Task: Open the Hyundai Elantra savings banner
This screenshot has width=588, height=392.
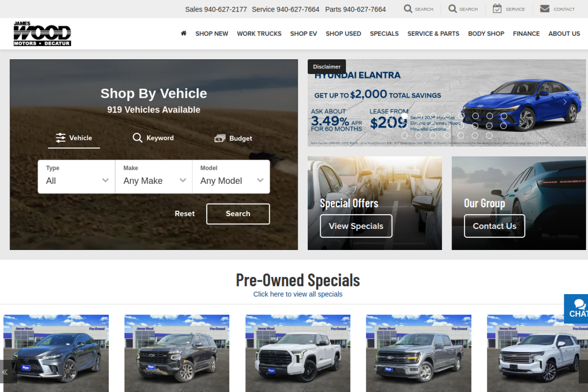Action: 447,103
